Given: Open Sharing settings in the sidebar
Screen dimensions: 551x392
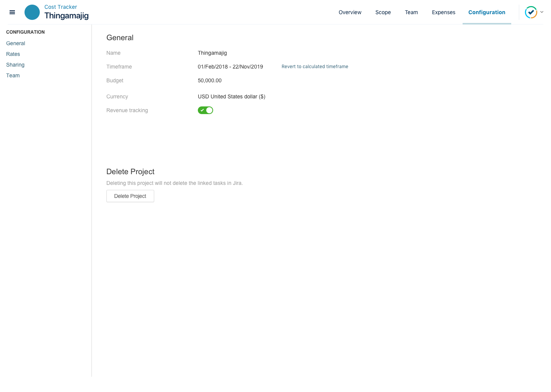Looking at the screenshot, I should (15, 65).
